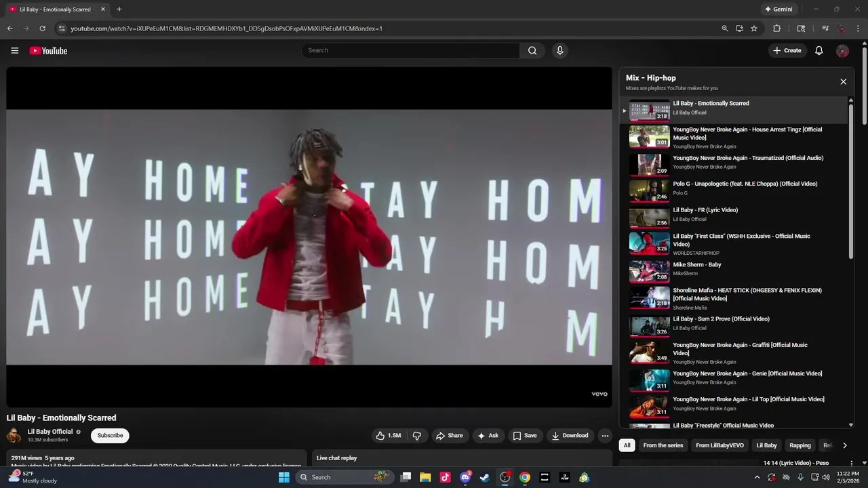This screenshot has width=868, height=488.
Task: Open Task View on taskbar
Action: (406, 477)
